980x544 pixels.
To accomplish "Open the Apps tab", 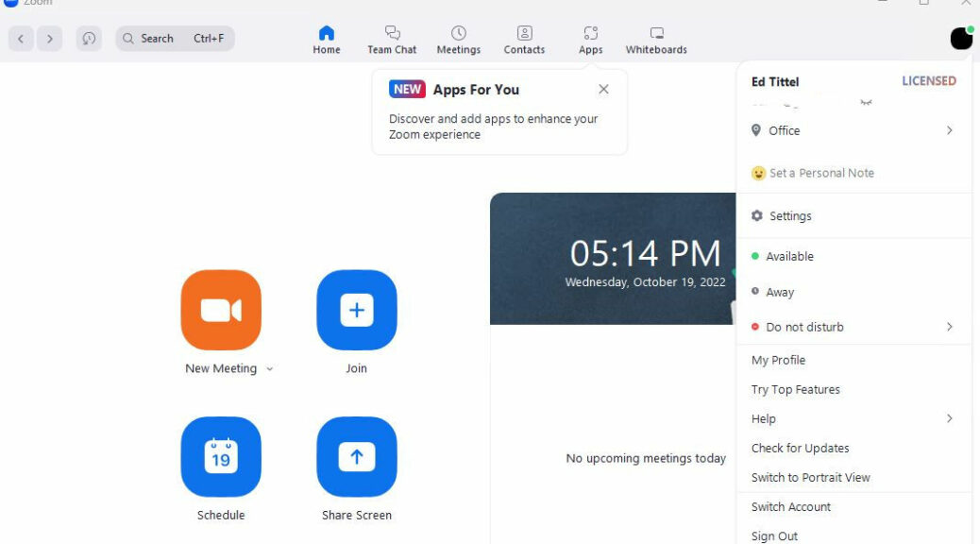I will pyautogui.click(x=590, y=41).
